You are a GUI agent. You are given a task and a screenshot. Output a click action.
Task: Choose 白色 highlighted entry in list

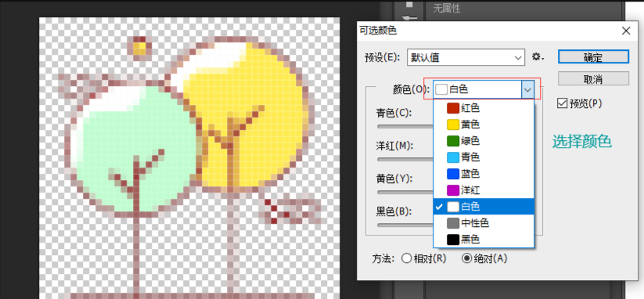[484, 206]
